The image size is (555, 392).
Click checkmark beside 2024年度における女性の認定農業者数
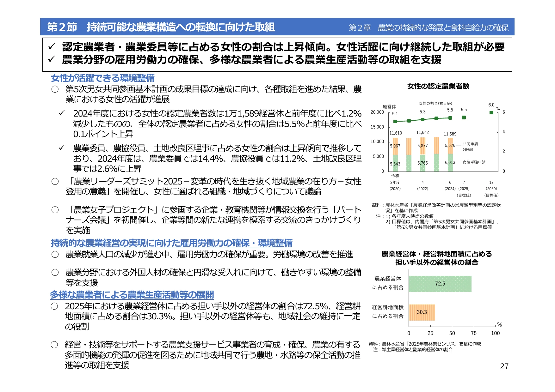click(62, 113)
